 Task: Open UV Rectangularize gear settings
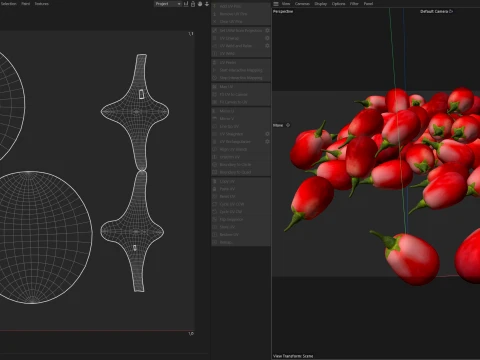[267, 141]
